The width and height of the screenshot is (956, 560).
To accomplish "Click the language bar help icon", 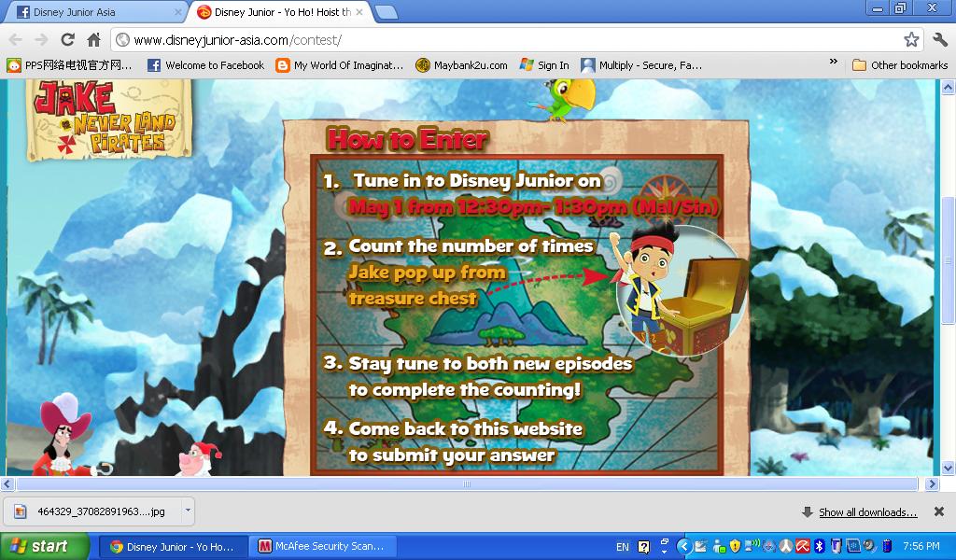I will [644, 547].
